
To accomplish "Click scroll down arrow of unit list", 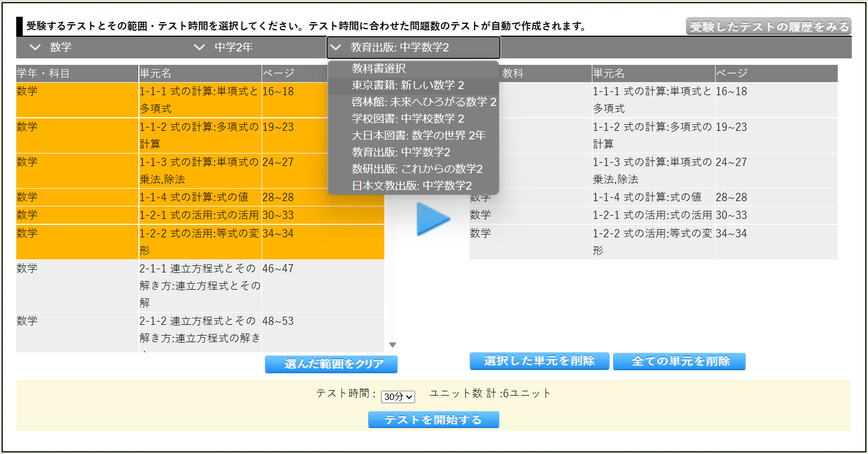I will pyautogui.click(x=393, y=345).
